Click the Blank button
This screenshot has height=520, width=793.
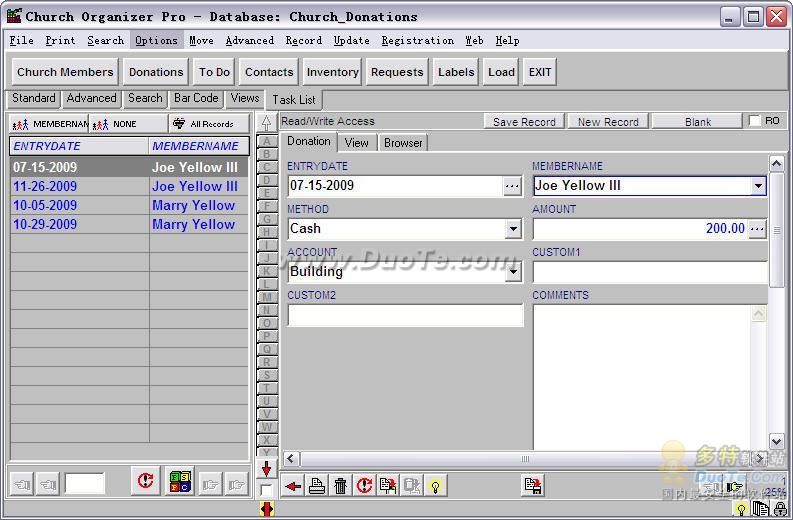click(697, 122)
